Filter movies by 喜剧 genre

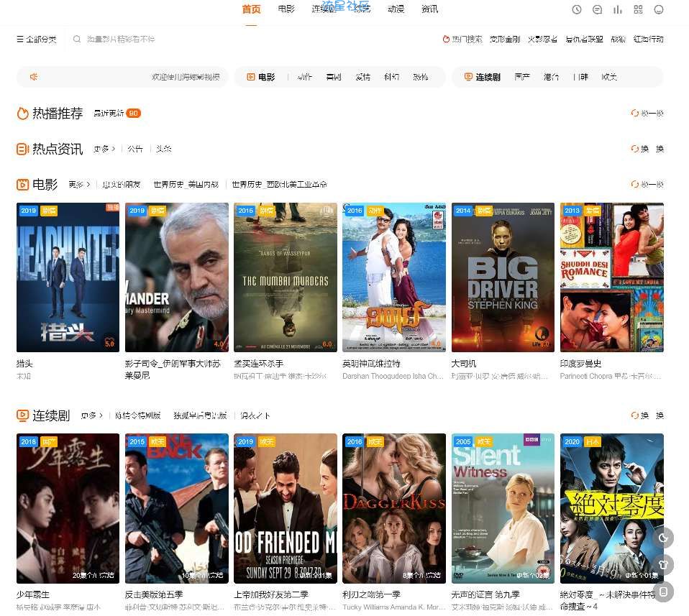[x=334, y=77]
